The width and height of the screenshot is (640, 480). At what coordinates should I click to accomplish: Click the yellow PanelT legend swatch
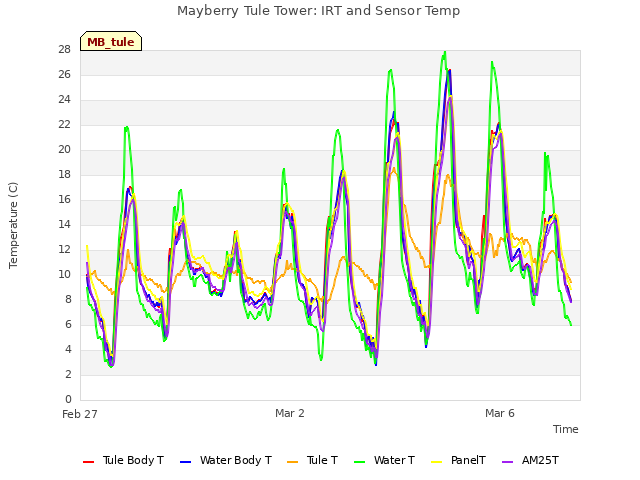tap(437, 462)
